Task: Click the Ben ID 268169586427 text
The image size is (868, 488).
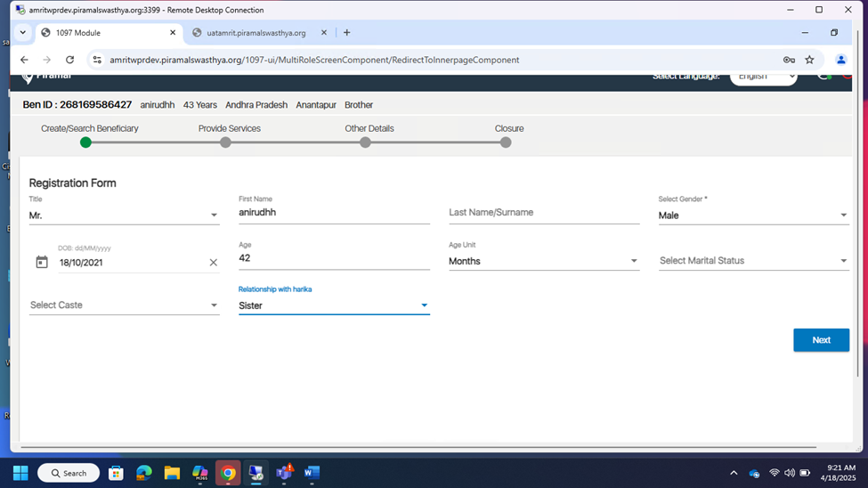Action: [77, 105]
